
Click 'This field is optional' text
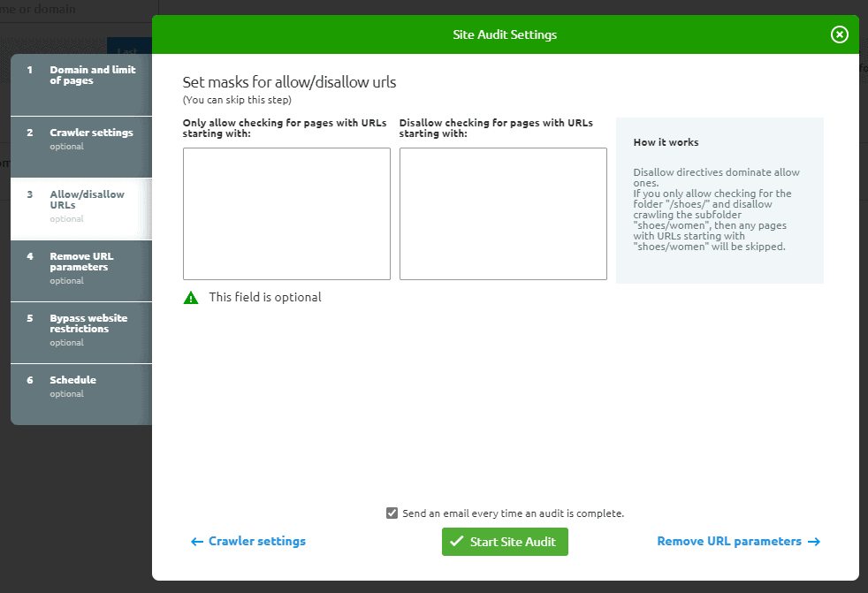pyautogui.click(x=265, y=297)
